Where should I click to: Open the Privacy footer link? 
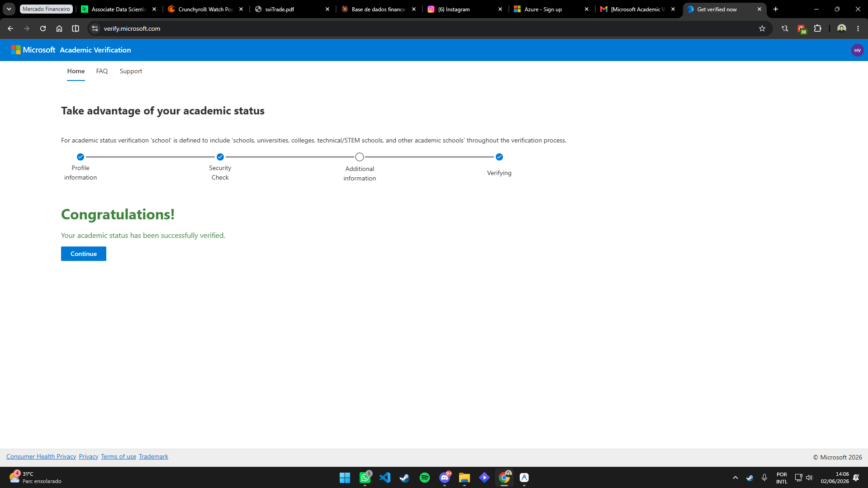89,456
